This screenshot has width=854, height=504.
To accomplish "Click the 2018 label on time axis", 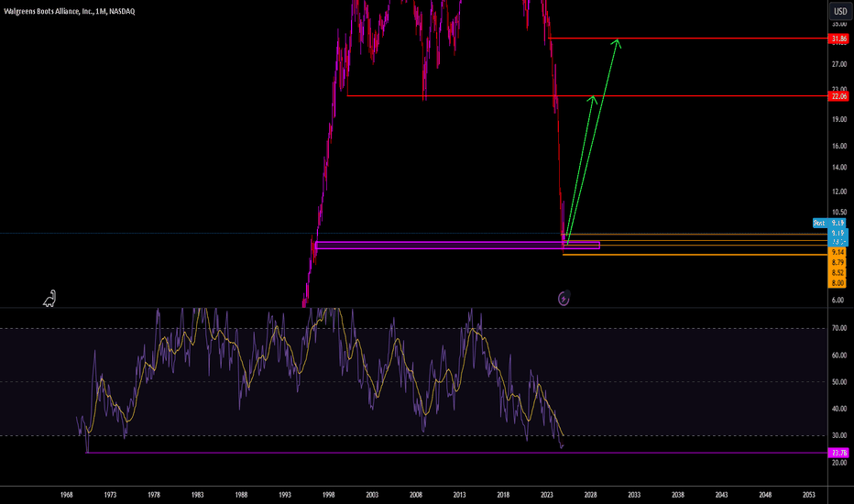I will pos(503,495).
